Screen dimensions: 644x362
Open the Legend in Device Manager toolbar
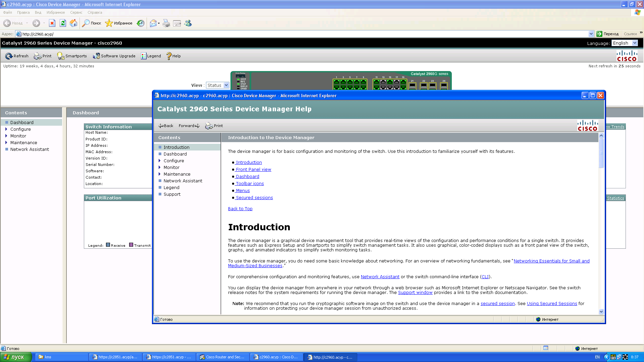(x=151, y=56)
